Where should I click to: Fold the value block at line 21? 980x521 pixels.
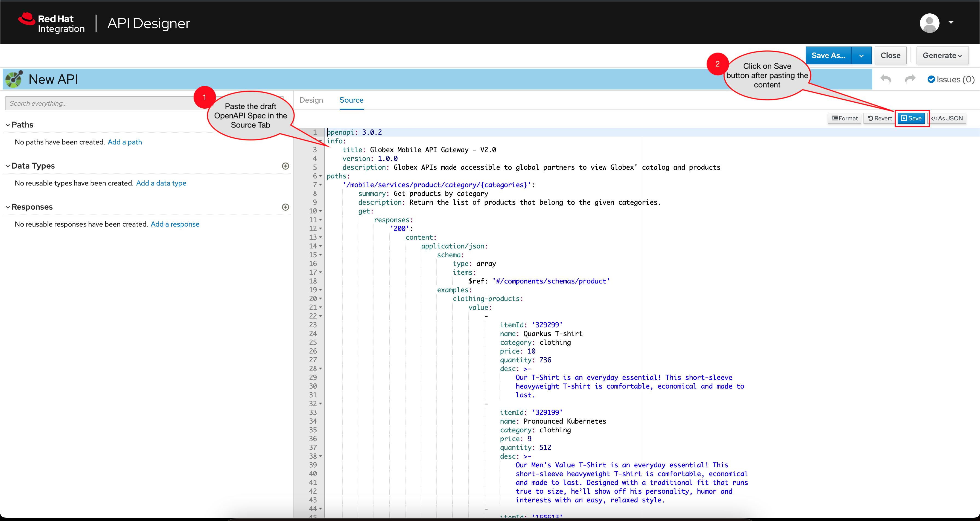pyautogui.click(x=320, y=307)
